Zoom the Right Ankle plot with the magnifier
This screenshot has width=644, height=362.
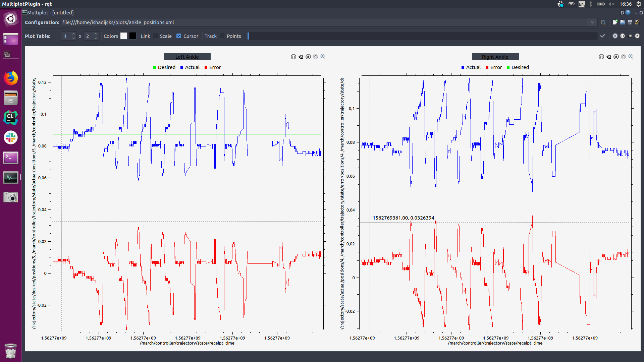[631, 57]
